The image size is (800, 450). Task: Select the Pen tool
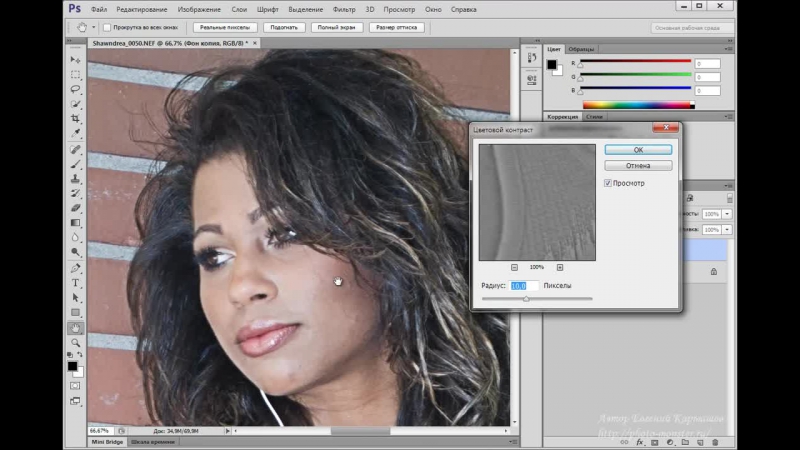[76, 268]
